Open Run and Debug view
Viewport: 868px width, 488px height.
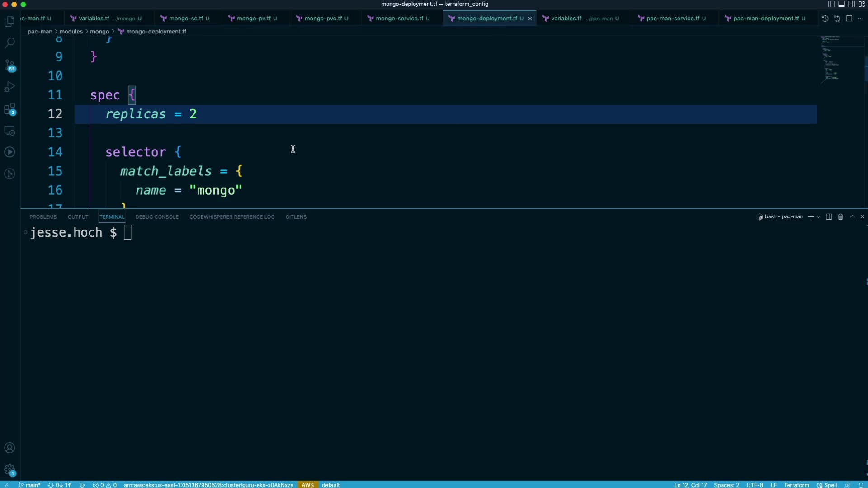9,87
